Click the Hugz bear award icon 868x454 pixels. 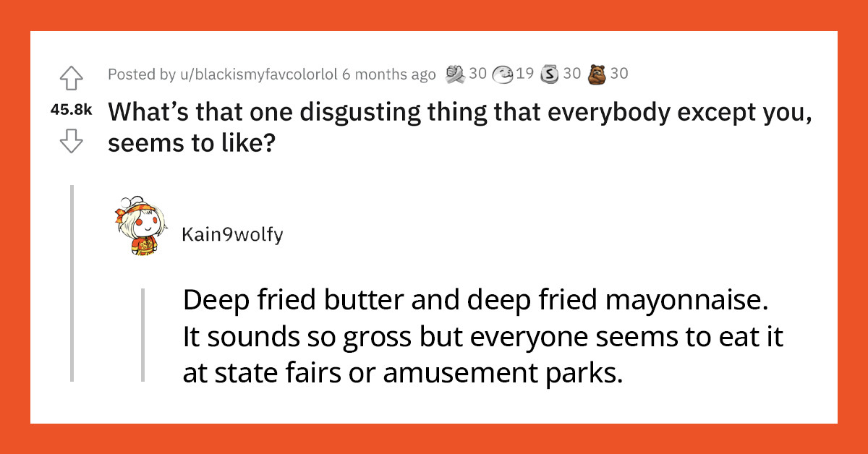tap(599, 73)
